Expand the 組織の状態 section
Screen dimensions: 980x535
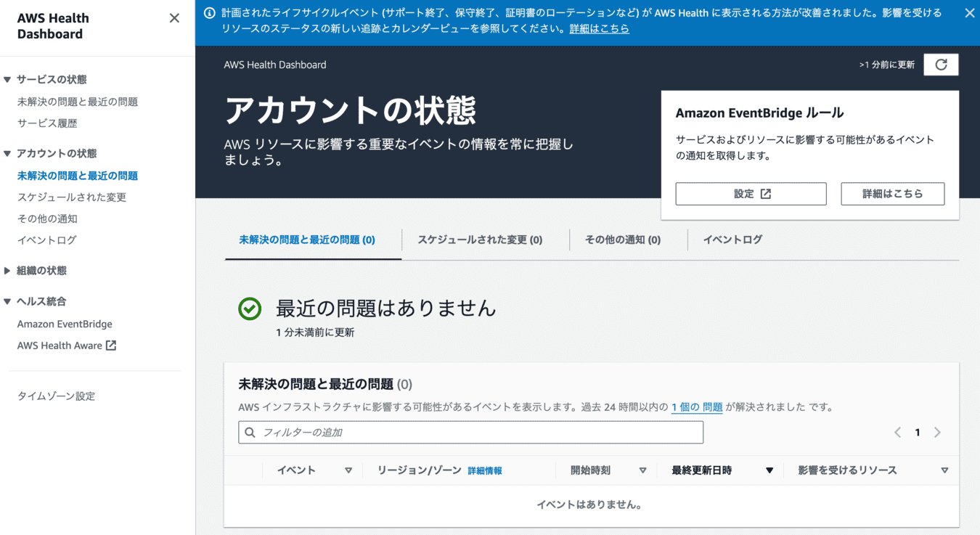pos(8,271)
